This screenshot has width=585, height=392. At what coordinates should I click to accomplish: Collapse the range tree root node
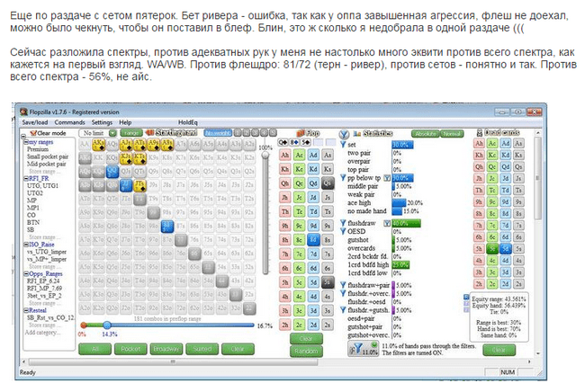[23, 136]
